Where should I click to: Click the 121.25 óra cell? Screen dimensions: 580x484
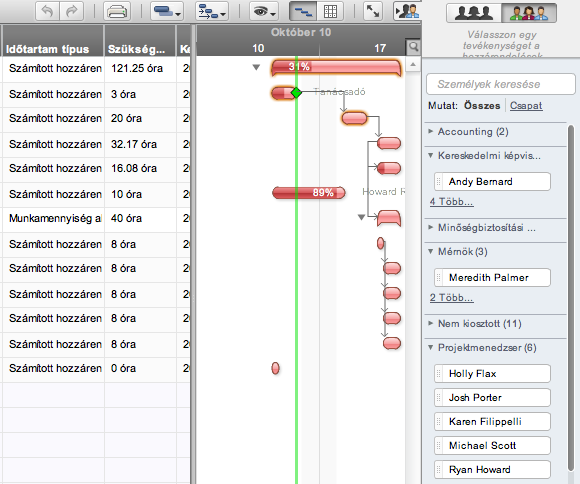point(140,68)
